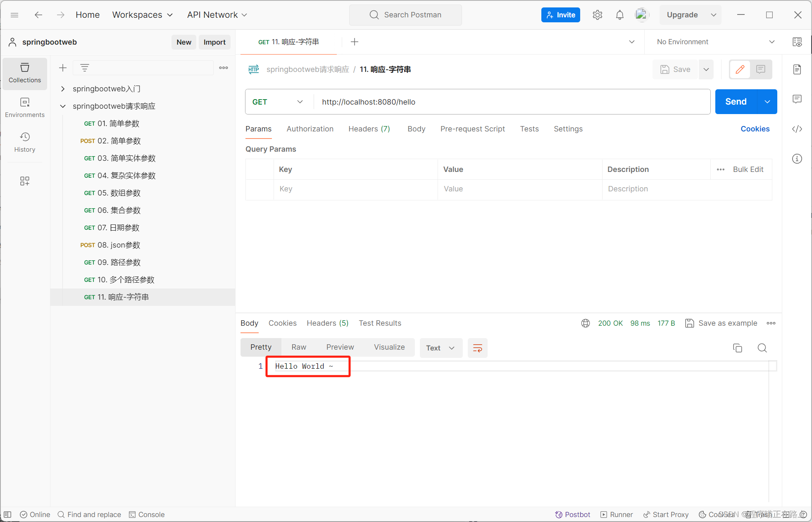Viewport: 812px width, 522px height.
Task: Open the Environments sidebar panel
Action: pyautogui.click(x=25, y=108)
